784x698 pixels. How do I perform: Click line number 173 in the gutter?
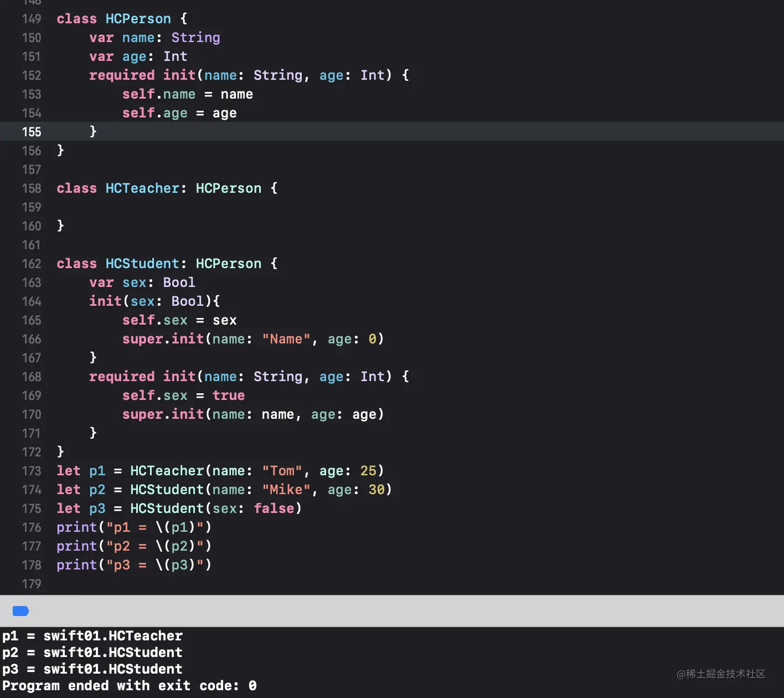[32, 471]
